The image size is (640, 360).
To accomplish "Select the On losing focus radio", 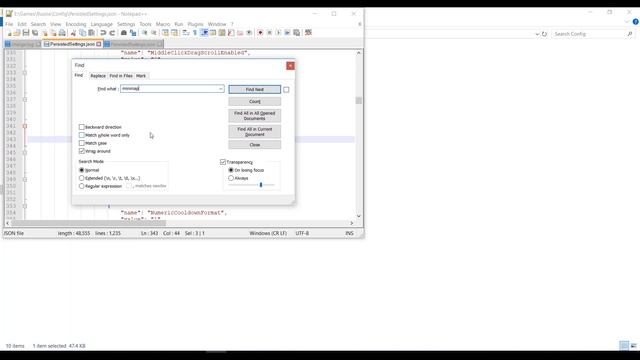I will tap(231, 170).
